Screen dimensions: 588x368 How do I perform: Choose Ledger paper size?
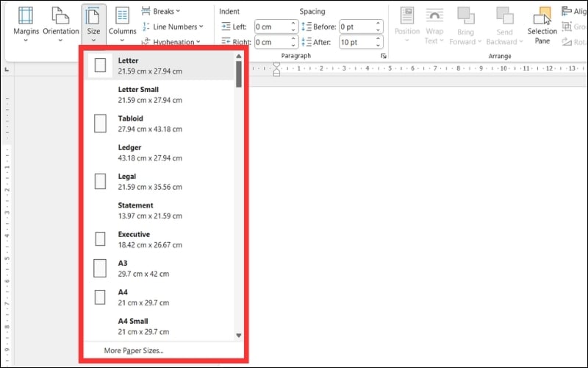[x=160, y=152]
